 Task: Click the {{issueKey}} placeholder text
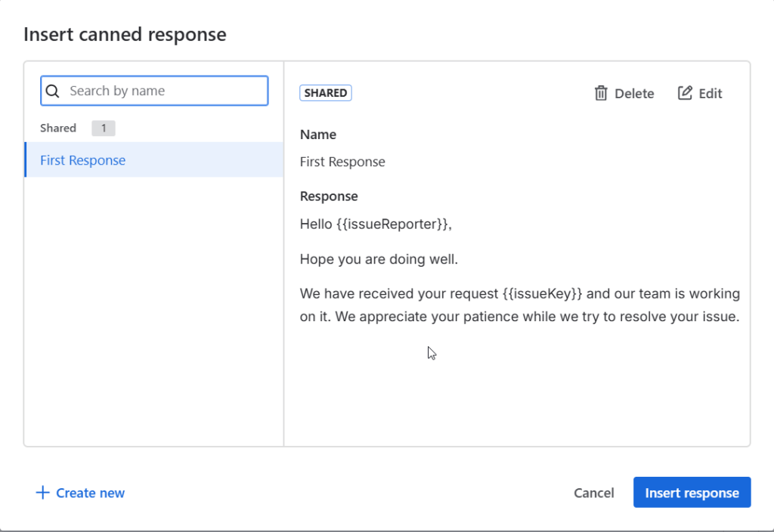(542, 293)
